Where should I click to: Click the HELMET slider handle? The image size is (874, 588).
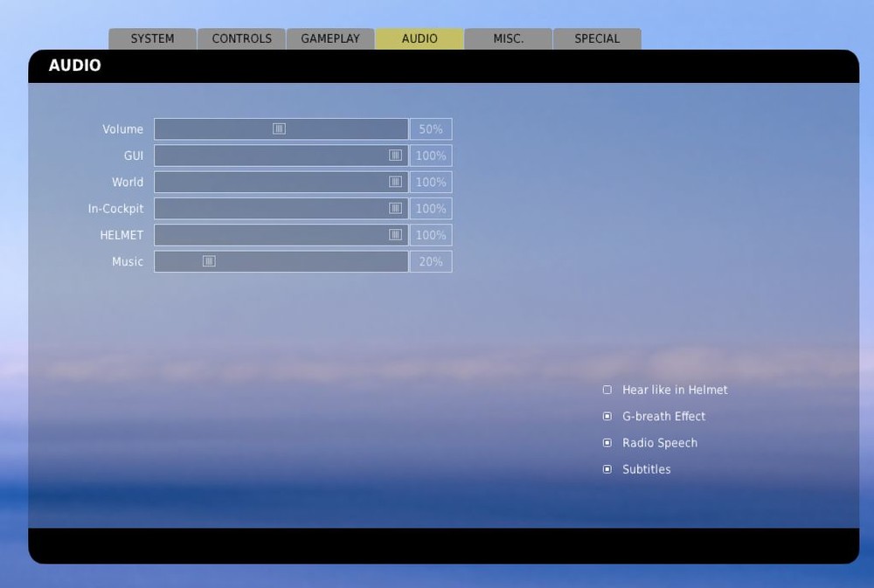click(x=395, y=235)
